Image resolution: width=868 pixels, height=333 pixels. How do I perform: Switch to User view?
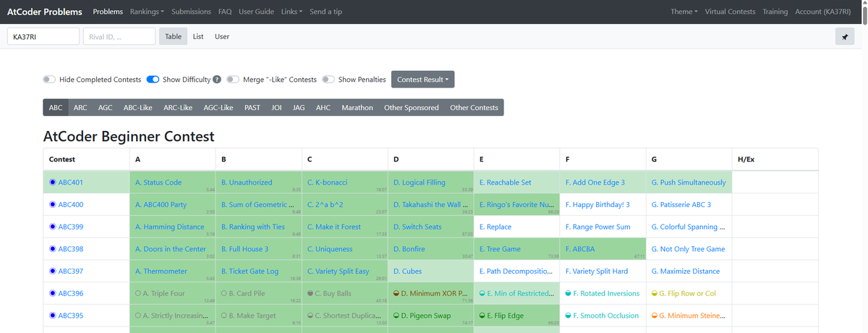pyautogui.click(x=222, y=36)
